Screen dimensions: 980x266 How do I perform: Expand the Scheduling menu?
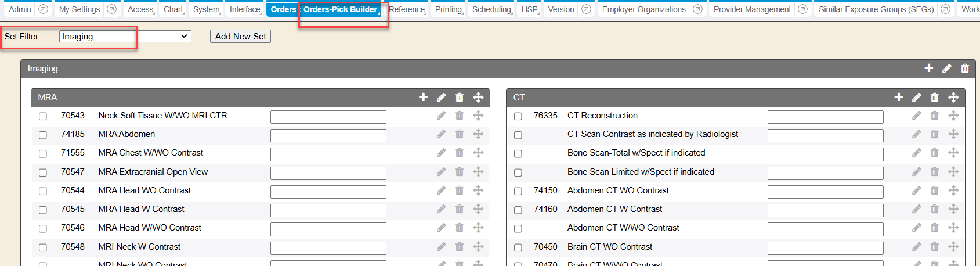point(491,9)
